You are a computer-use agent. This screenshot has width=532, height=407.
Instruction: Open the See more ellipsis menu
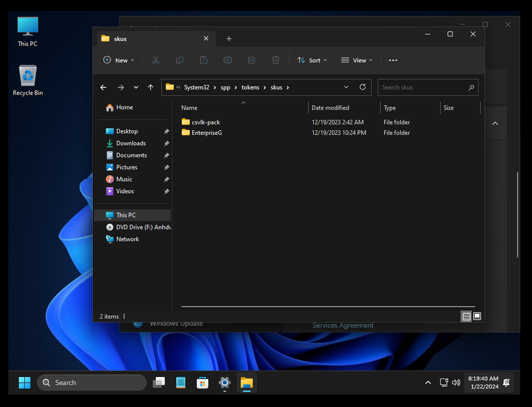tap(393, 60)
